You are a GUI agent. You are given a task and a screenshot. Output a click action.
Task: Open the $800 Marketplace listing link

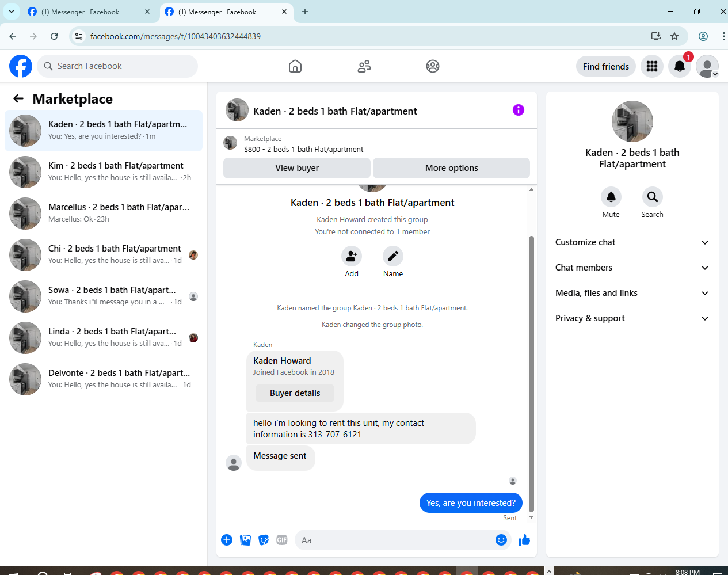click(303, 149)
